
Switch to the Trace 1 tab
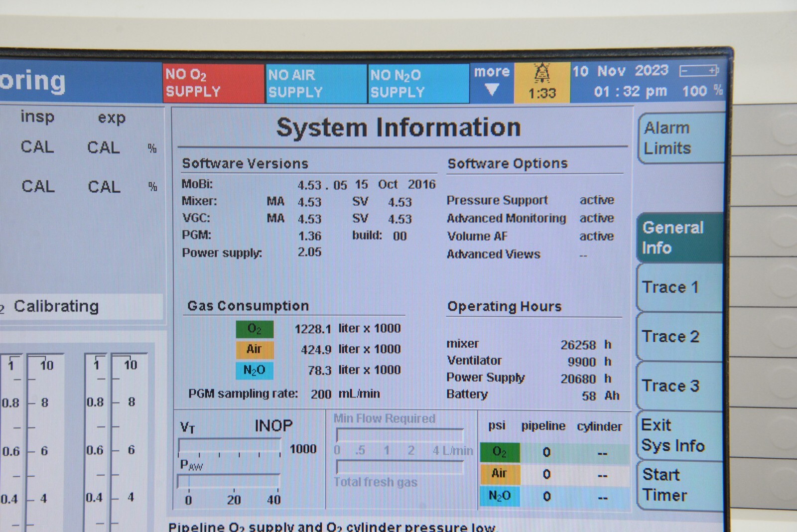(680, 287)
